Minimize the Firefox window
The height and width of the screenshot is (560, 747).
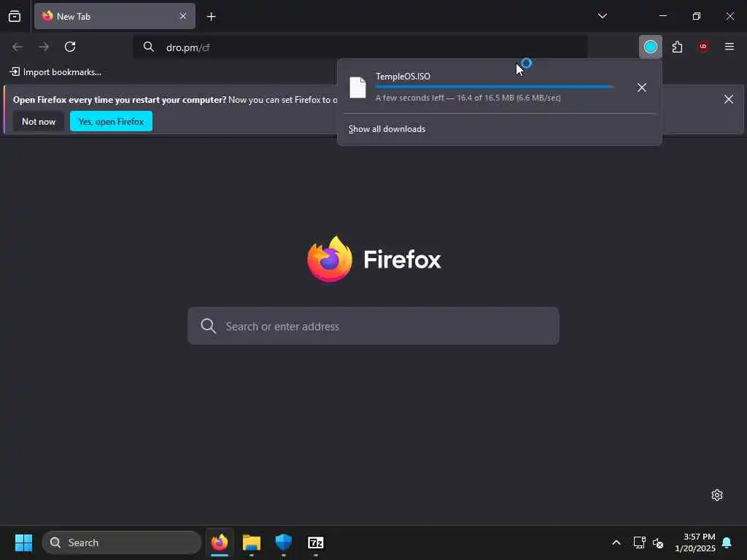coord(662,16)
